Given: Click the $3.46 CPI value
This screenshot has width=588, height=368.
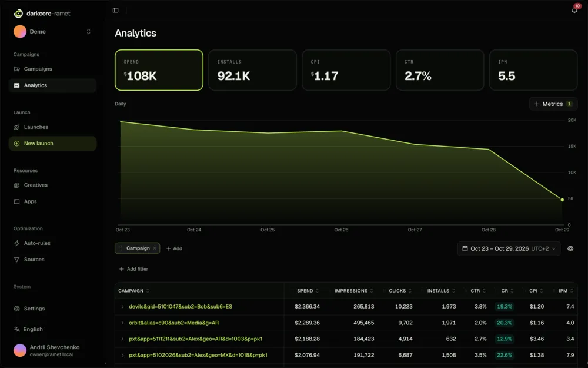Looking at the screenshot, I should [x=537, y=339].
